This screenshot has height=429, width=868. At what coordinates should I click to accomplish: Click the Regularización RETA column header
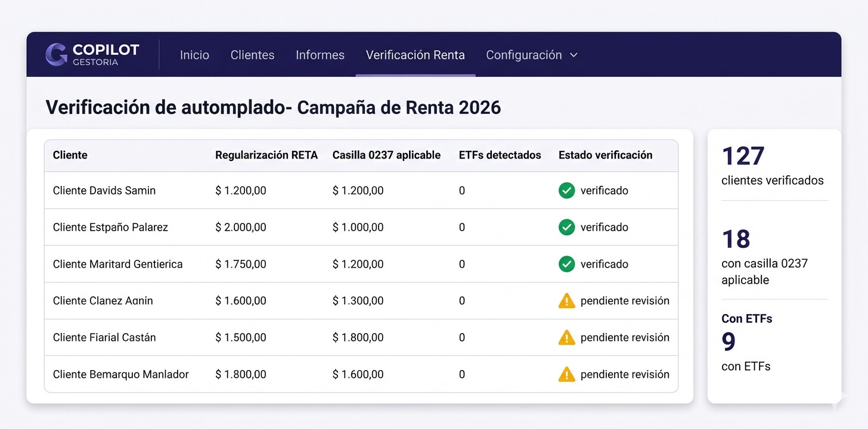[266, 155]
